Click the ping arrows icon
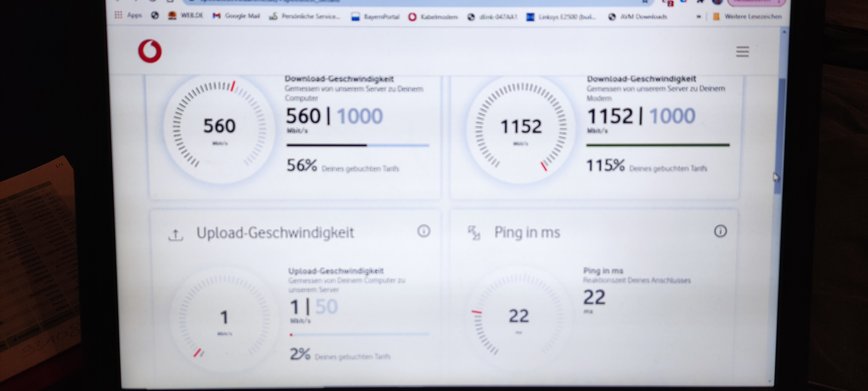The width and height of the screenshot is (868, 391). [474, 233]
